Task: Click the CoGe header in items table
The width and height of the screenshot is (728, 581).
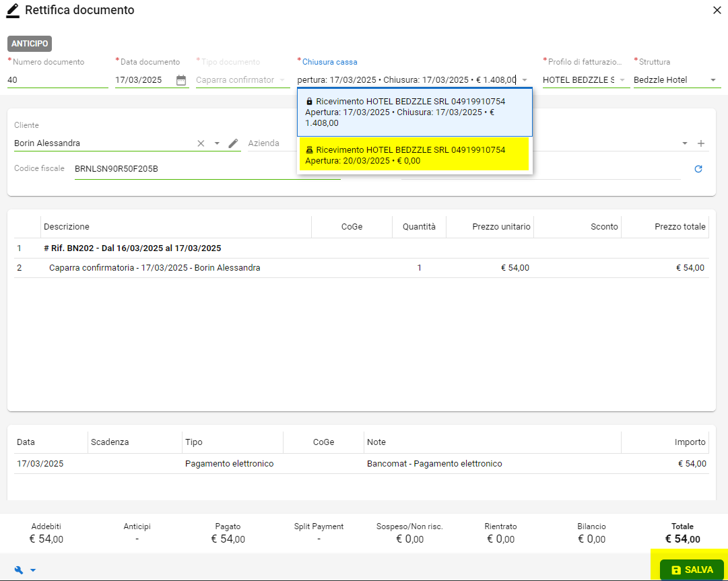Action: pyautogui.click(x=352, y=226)
